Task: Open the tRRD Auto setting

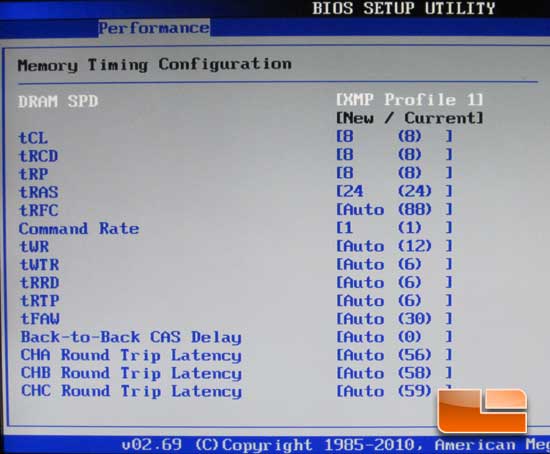Action: [394, 282]
